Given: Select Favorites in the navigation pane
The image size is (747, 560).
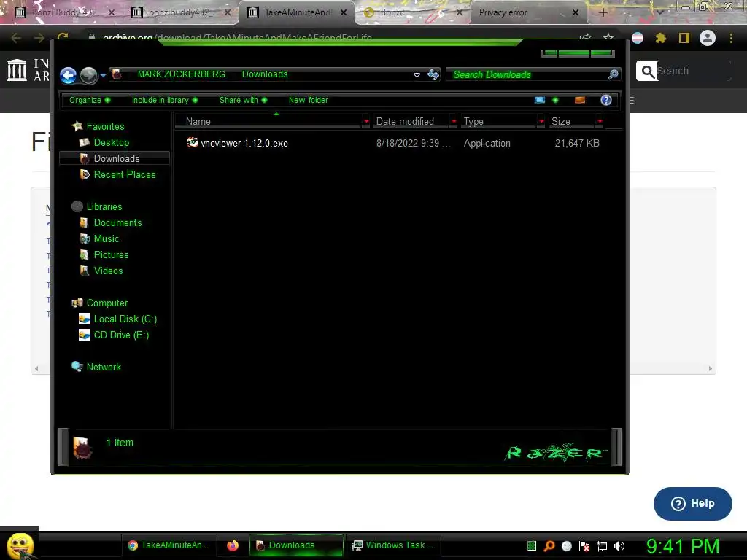Looking at the screenshot, I should tap(105, 126).
